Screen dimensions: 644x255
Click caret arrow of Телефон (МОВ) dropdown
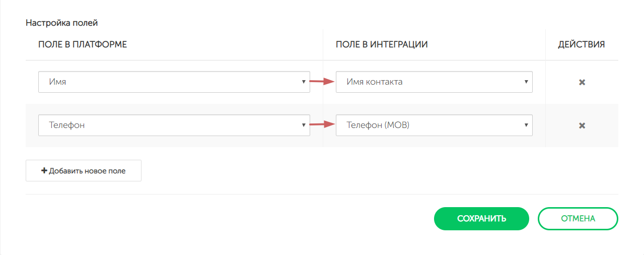tap(526, 125)
